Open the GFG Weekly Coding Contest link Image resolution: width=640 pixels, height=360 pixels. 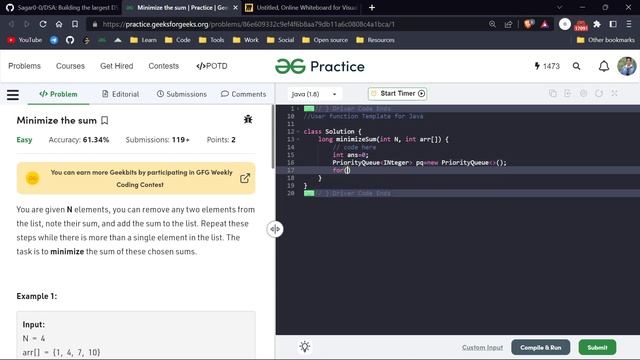coord(244,178)
